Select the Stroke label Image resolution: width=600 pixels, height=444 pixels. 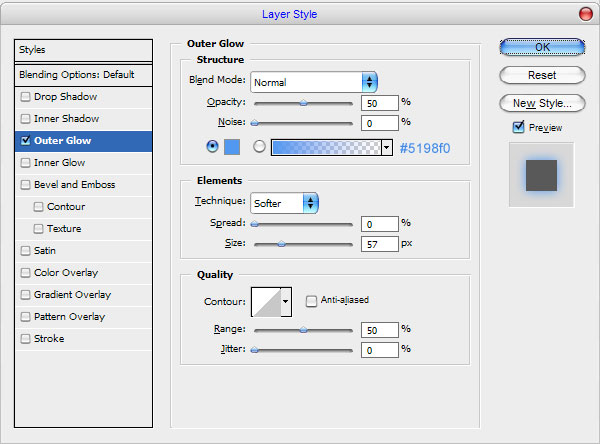coord(49,339)
